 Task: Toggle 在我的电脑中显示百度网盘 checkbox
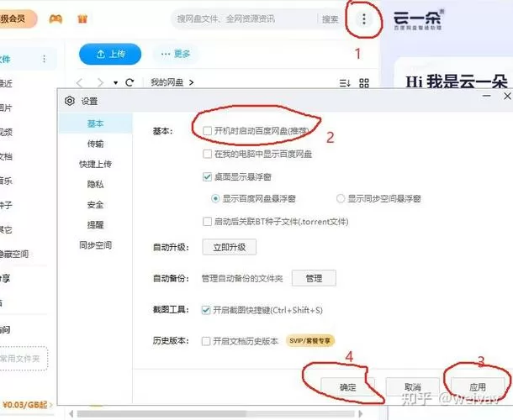207,154
